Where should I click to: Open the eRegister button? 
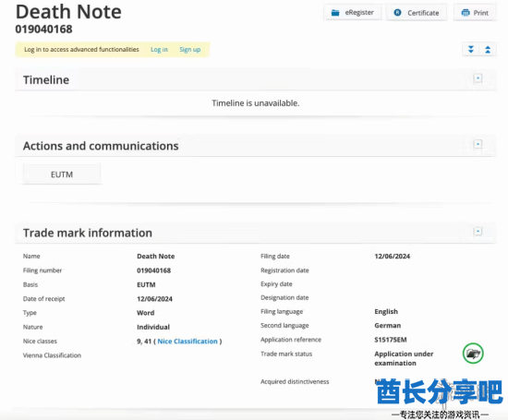point(353,13)
